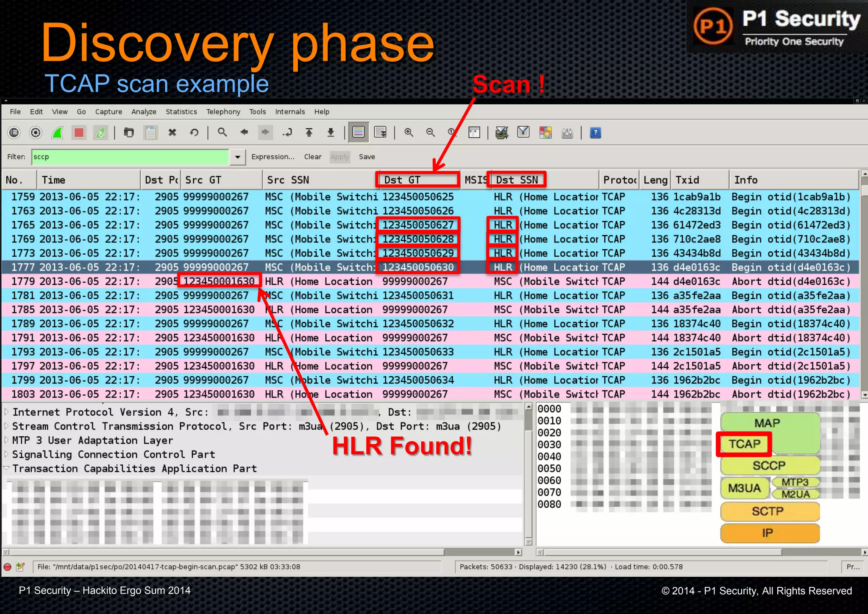Open coloring rules icon

545,133
